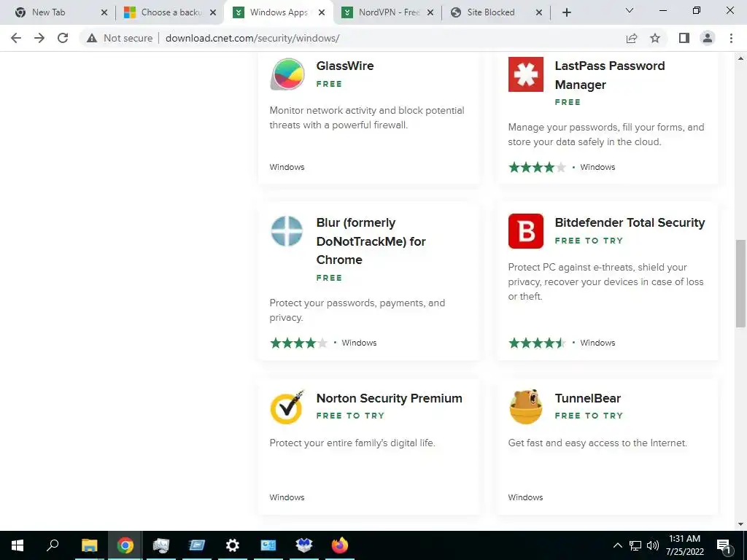The width and height of the screenshot is (747, 560).
Task: Open Windows taskbar search
Action: pos(53,545)
